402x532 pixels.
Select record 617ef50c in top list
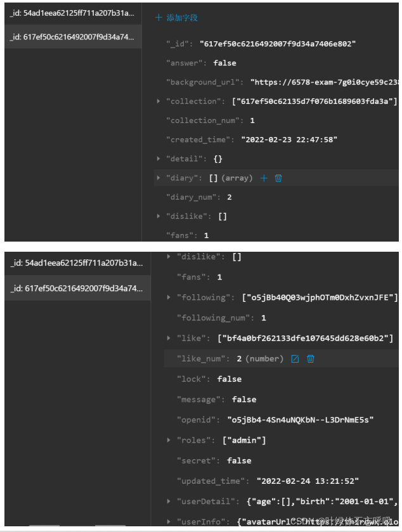click(72, 37)
